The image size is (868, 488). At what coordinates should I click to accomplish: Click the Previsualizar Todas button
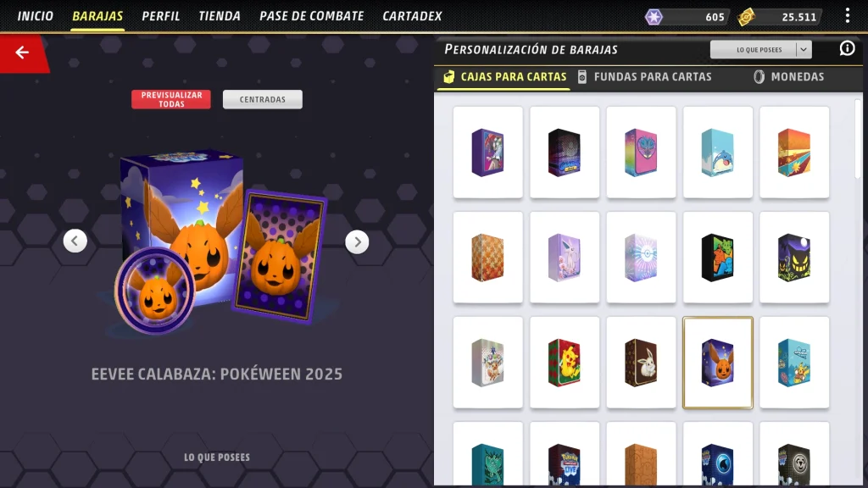(x=171, y=100)
